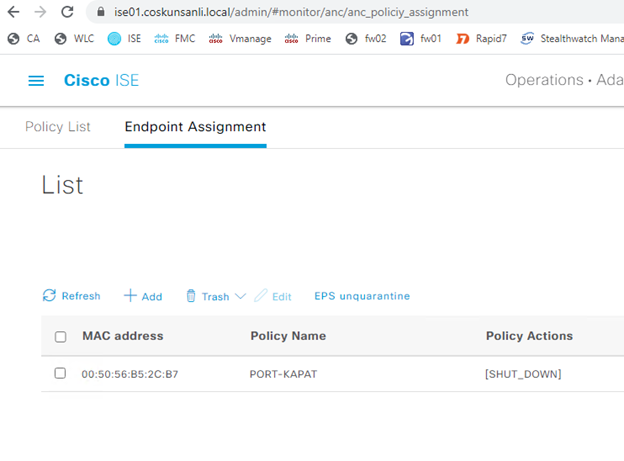Click the Cisco ISE logo
Image resolution: width=624 pixels, height=461 pixels.
101,80
